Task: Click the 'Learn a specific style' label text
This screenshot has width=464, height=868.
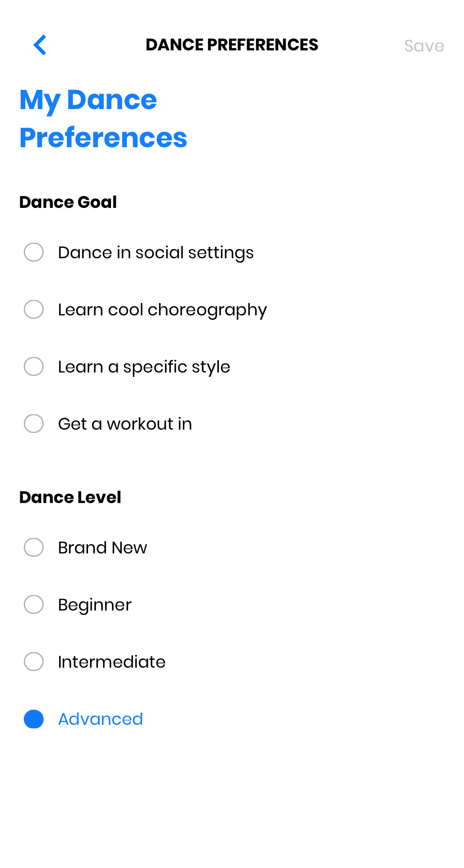Action: pyautogui.click(x=144, y=367)
